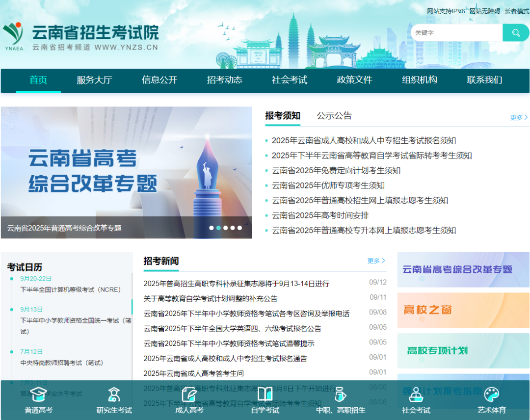
Task: Open 招考动态 menu item
Action: tap(224, 80)
